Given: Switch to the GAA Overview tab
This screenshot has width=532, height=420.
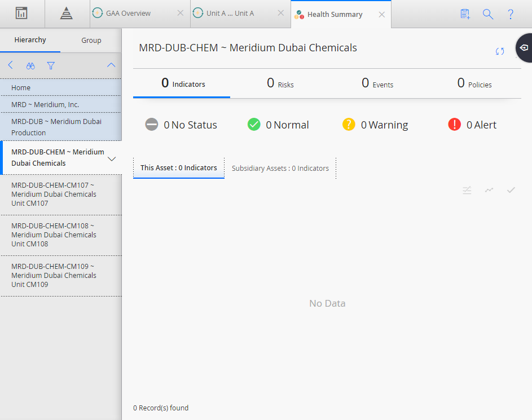Looking at the screenshot, I should pos(128,14).
